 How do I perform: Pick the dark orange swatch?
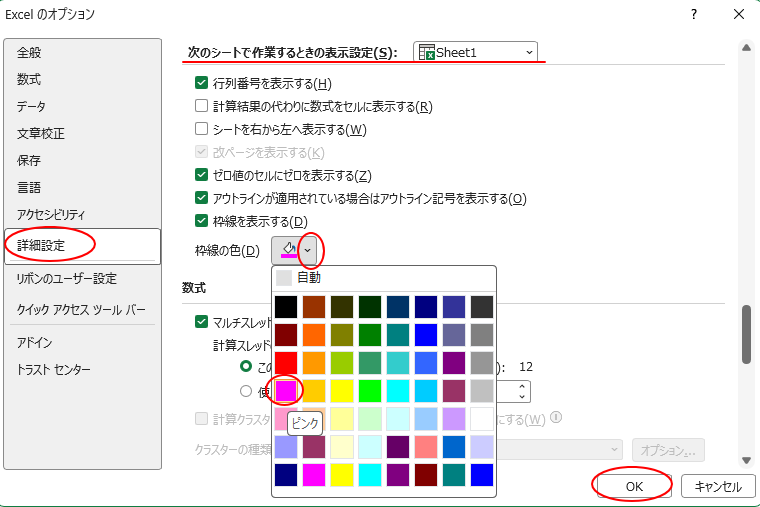tap(314, 335)
